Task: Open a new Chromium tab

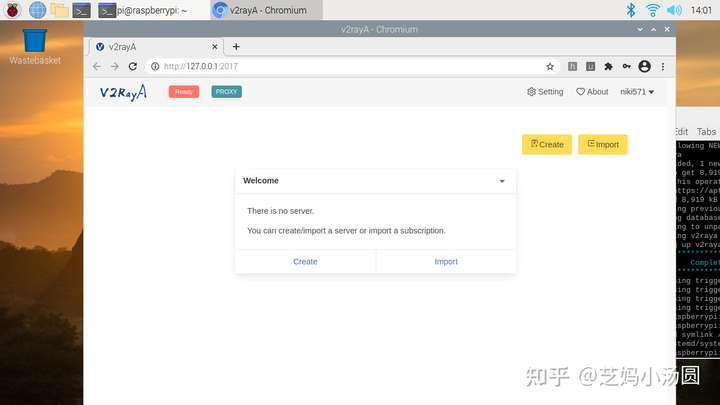Action: [236, 47]
